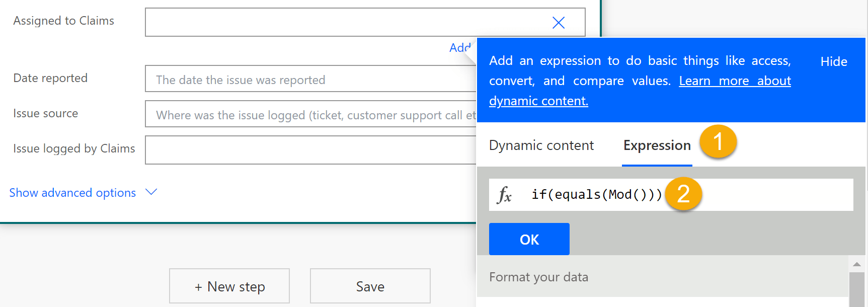The height and width of the screenshot is (307, 868).
Task: Switch to the Dynamic content tab
Action: [541, 145]
